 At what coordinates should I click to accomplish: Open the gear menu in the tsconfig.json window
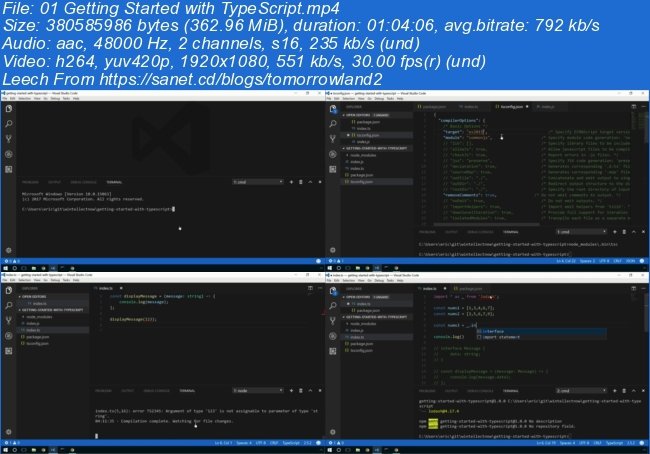333,250
